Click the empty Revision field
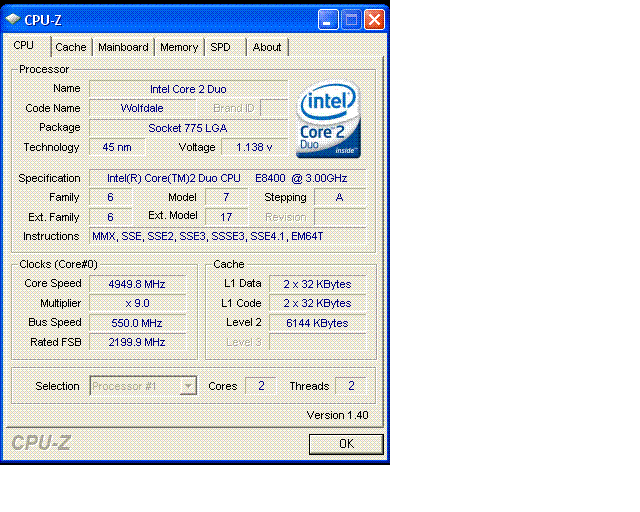Image resolution: width=640 pixels, height=512 pixels. tap(340, 217)
